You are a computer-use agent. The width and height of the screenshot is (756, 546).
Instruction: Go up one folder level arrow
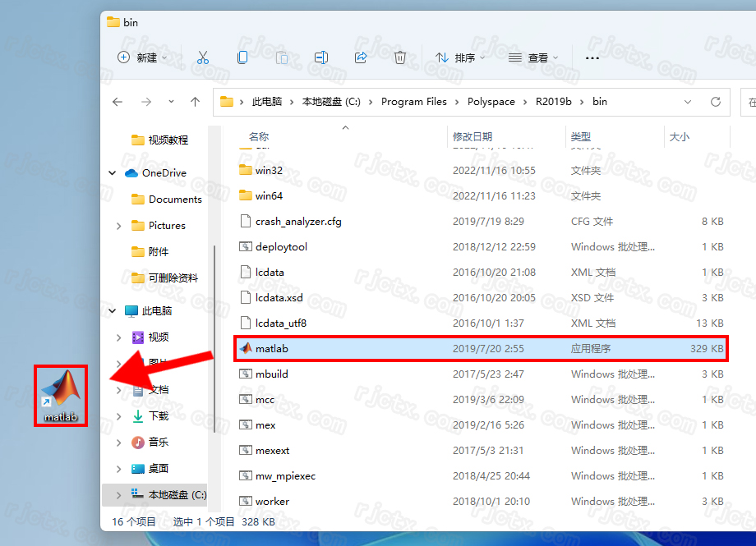pyautogui.click(x=195, y=102)
